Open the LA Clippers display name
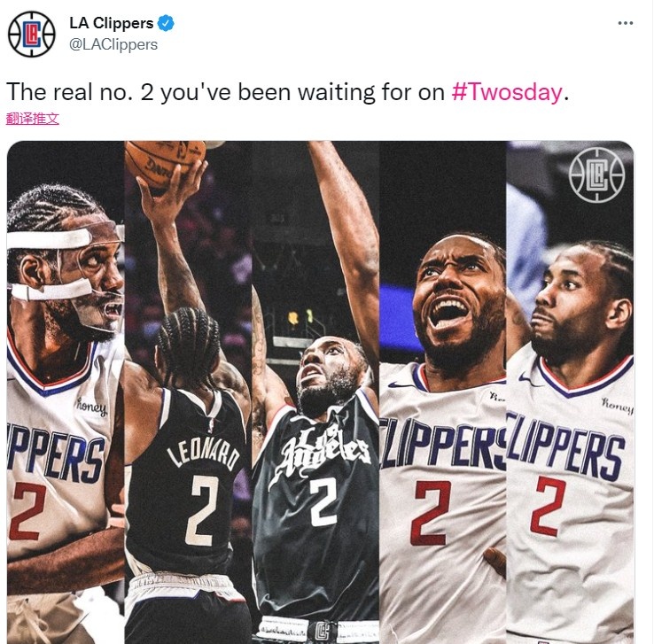 pyautogui.click(x=112, y=23)
